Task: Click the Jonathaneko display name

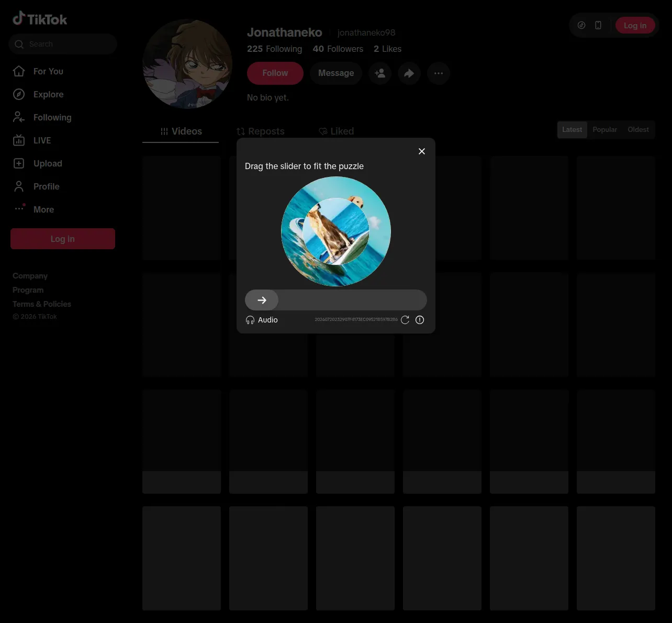Action: click(x=284, y=32)
